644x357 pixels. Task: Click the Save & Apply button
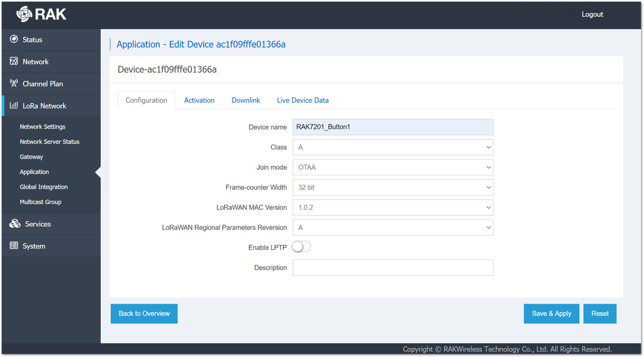click(551, 313)
